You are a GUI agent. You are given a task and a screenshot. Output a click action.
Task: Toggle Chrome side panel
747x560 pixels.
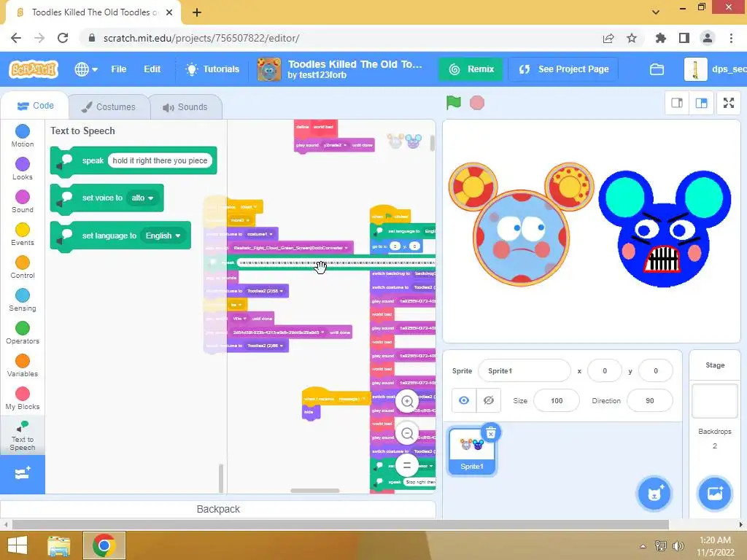click(684, 38)
